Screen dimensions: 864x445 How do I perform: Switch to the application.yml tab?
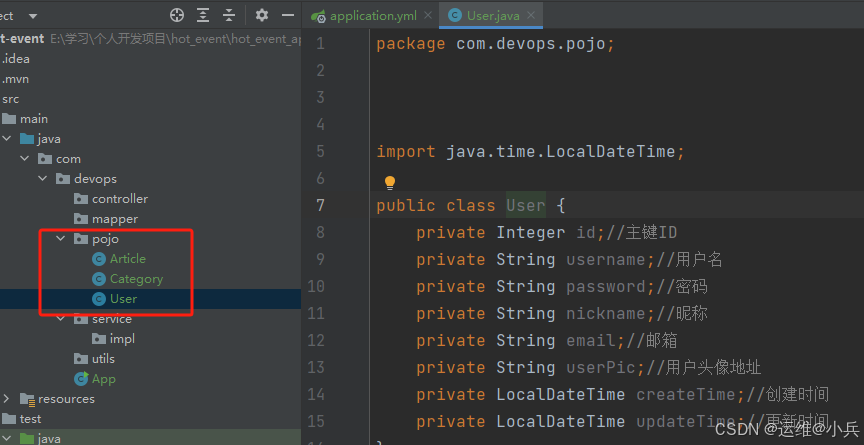point(373,16)
